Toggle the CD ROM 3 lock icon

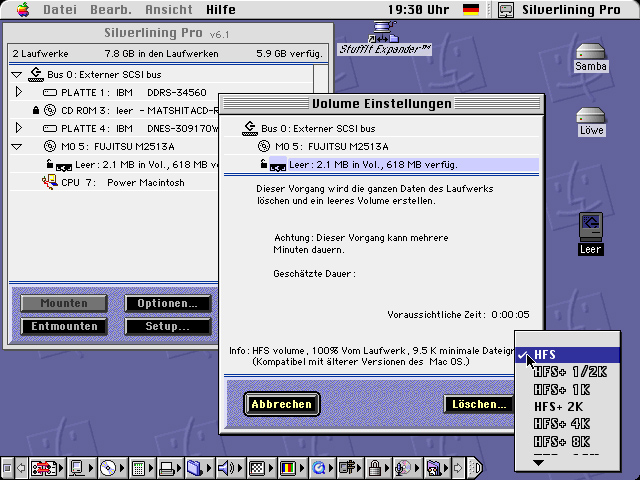click(x=36, y=110)
